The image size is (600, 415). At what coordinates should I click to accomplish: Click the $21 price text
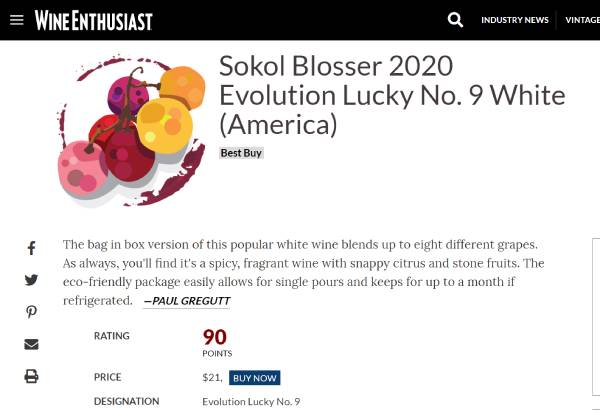pyautogui.click(x=212, y=378)
